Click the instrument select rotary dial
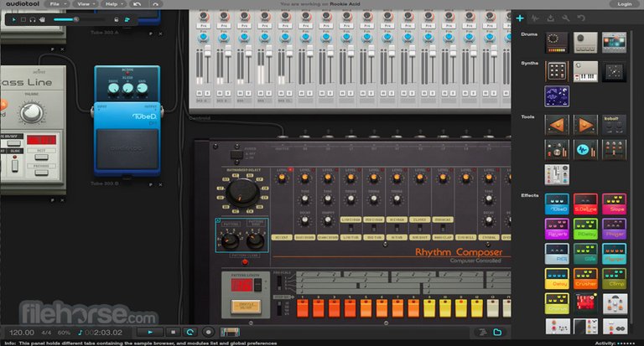Image resolution: width=644 pixels, height=346 pixels. (x=242, y=193)
